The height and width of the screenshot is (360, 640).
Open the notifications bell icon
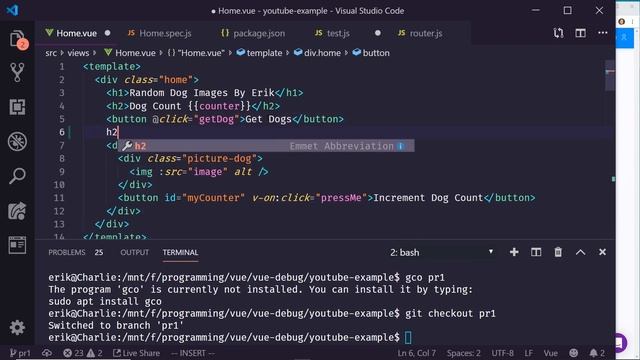597,353
